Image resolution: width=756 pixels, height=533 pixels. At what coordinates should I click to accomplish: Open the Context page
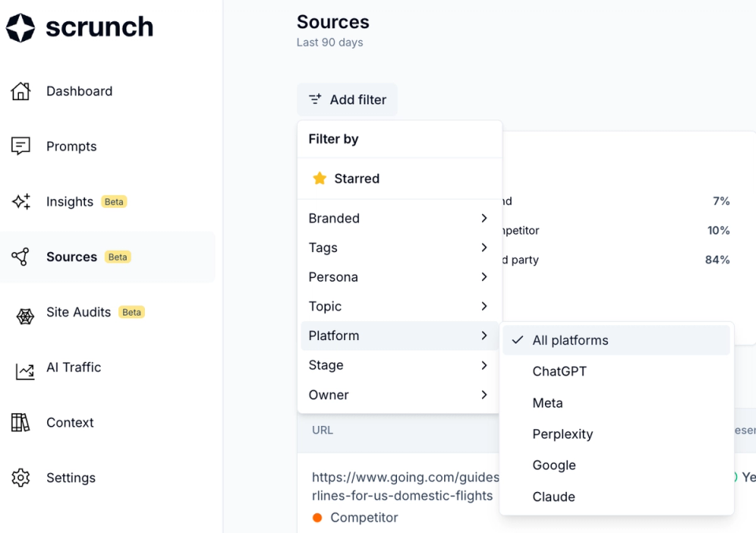pyautogui.click(x=70, y=423)
